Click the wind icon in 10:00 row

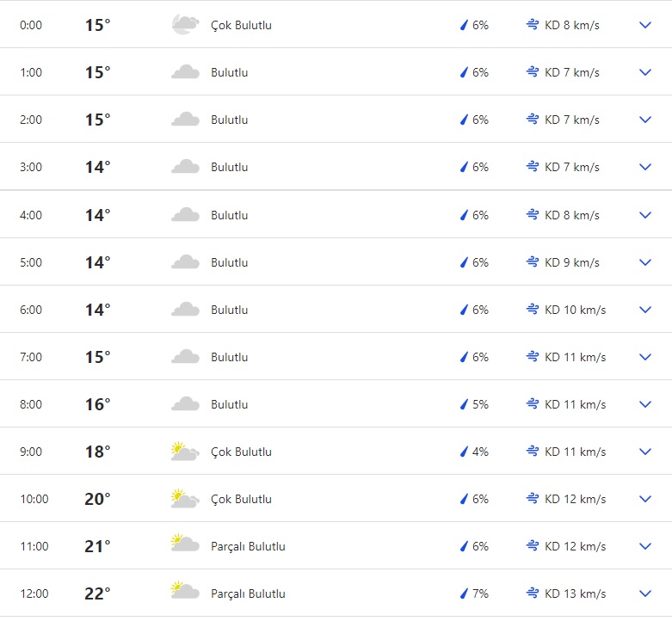[x=533, y=499]
